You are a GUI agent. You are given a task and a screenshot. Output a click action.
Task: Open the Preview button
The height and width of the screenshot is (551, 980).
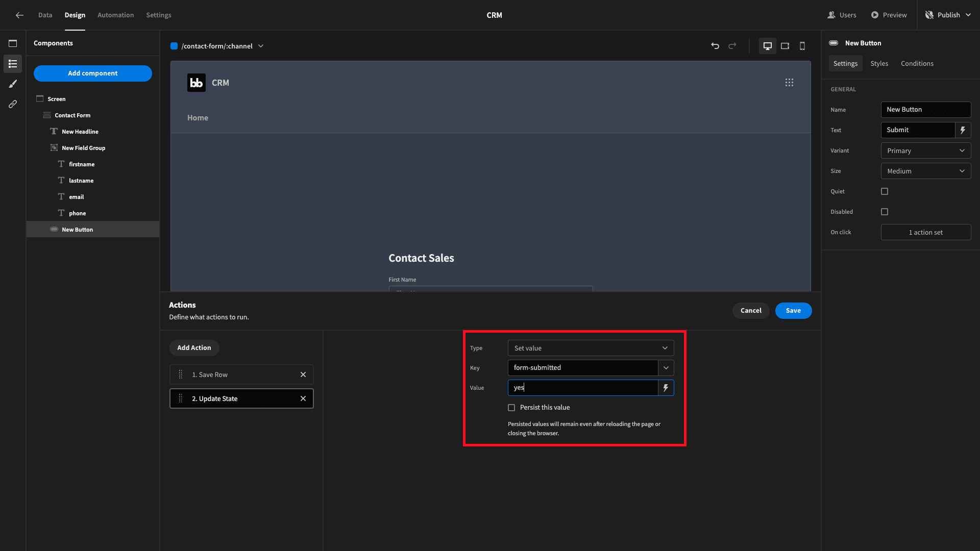(x=889, y=15)
